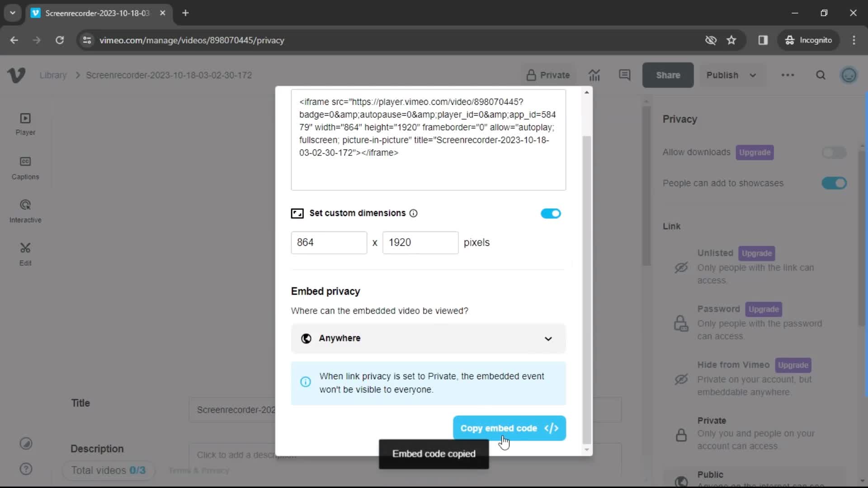Close the Screenrecorder browser tab
868x488 pixels.
(x=163, y=13)
